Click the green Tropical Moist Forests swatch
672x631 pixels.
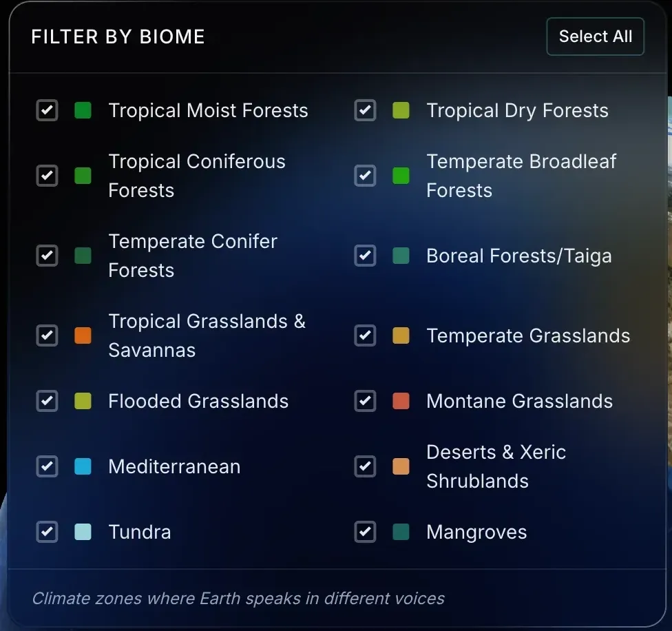[83, 110]
